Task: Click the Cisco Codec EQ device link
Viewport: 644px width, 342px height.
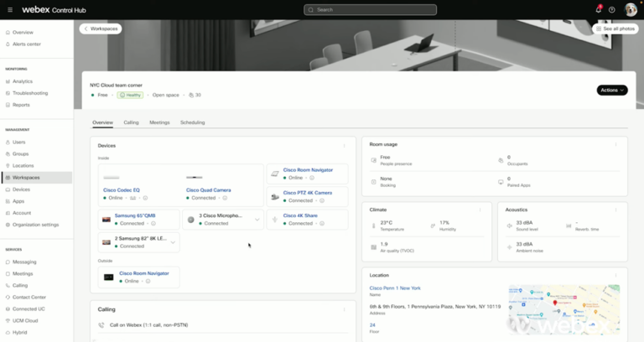Action: [122, 190]
